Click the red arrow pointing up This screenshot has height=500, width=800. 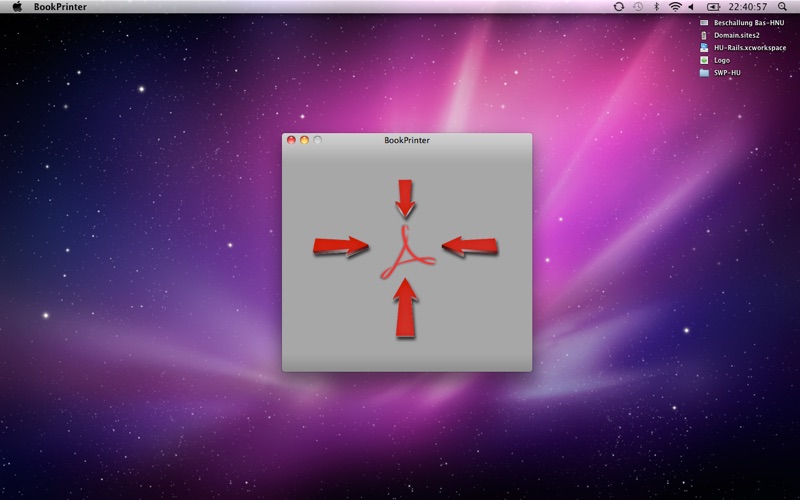(x=404, y=308)
